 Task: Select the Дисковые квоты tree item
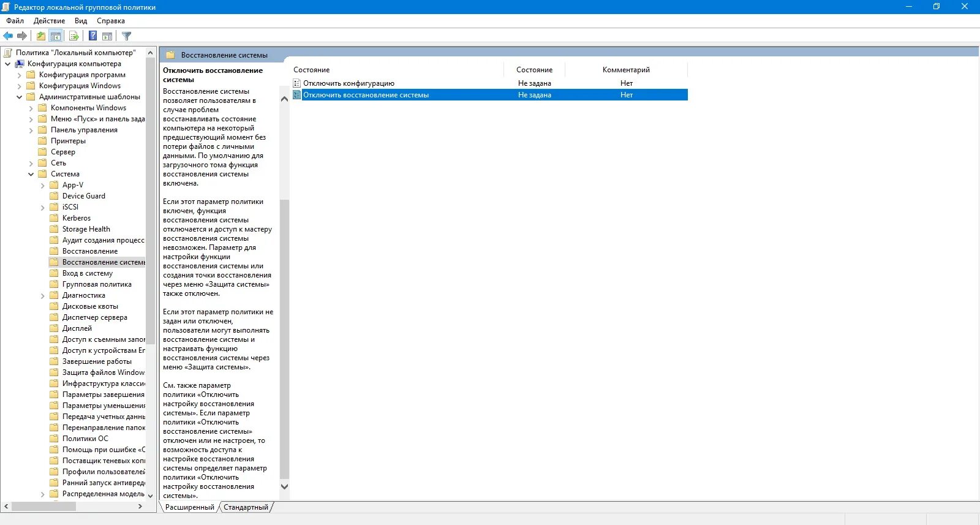[x=90, y=306]
